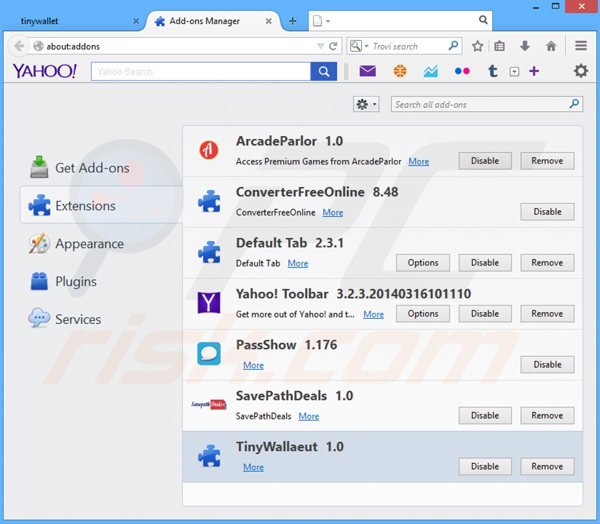Open a new tab with plus button
Image resolution: width=600 pixels, height=524 pixels.
pos(293,21)
